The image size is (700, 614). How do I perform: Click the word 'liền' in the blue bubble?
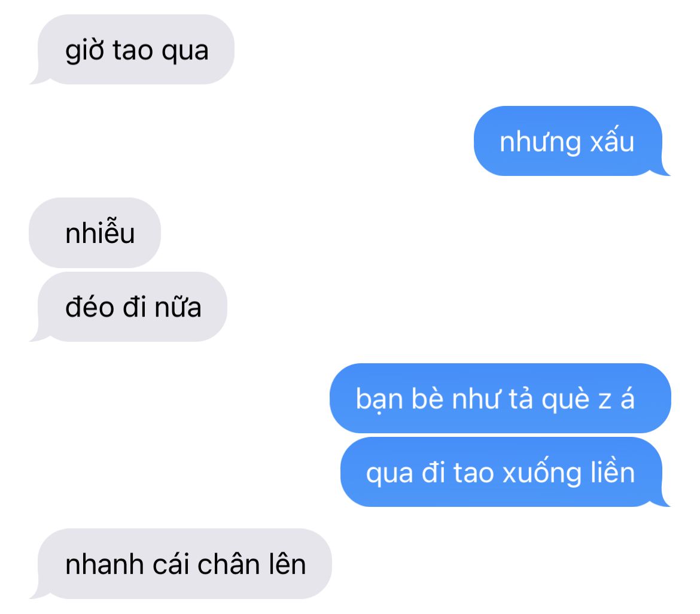[x=613, y=471]
